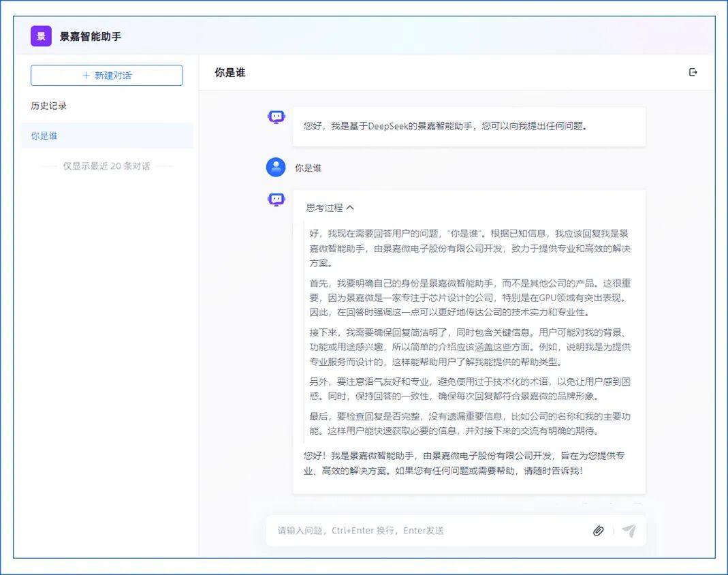
Task: Click the robot avatar on the greeting message
Action: click(275, 116)
